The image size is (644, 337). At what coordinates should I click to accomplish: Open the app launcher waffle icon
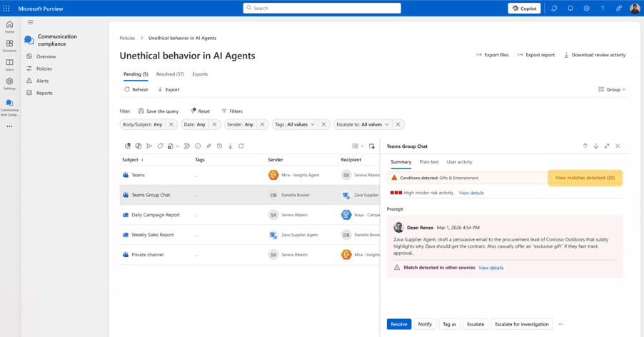[6, 8]
